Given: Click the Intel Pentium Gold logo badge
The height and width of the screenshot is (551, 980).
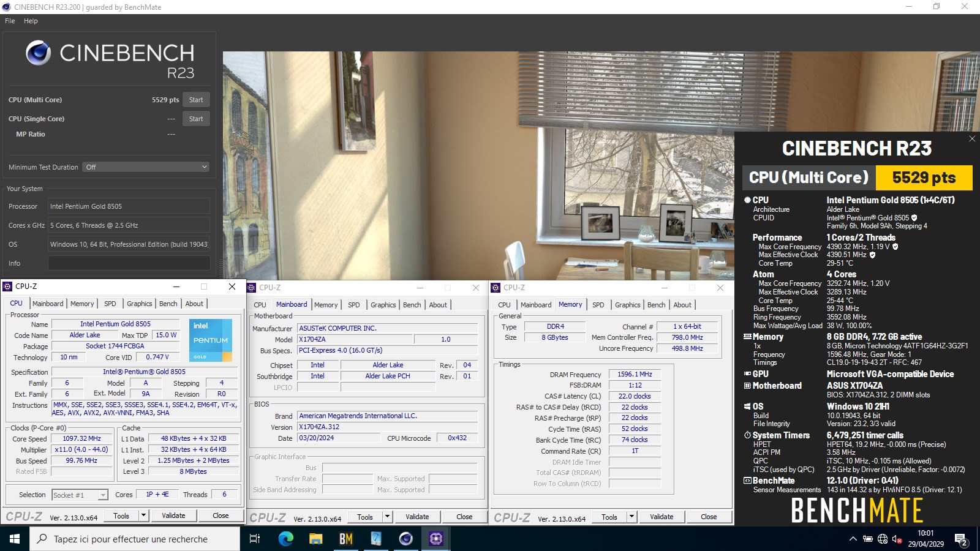Looking at the screenshot, I should (x=211, y=340).
